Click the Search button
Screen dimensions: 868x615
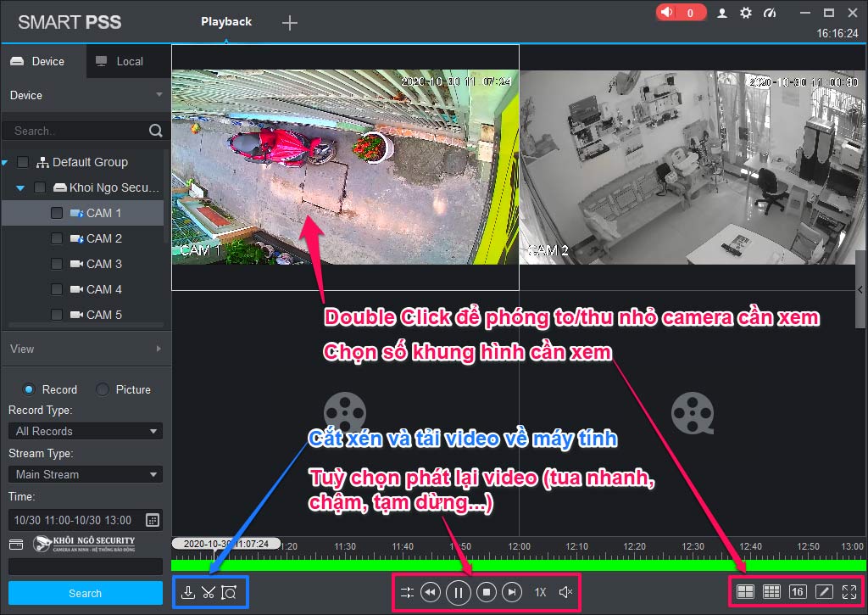[x=86, y=594]
